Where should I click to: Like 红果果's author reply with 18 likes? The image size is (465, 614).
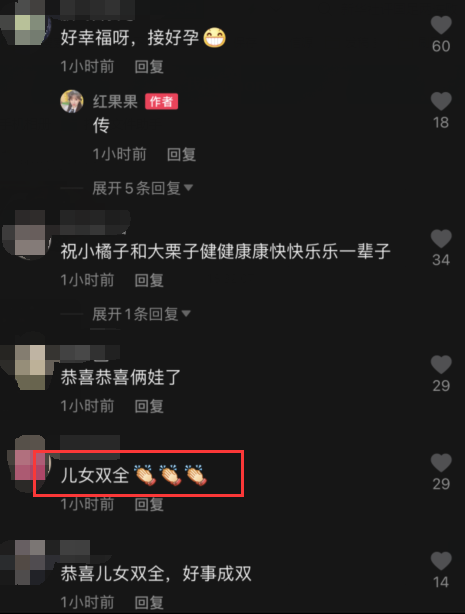[x=441, y=102]
